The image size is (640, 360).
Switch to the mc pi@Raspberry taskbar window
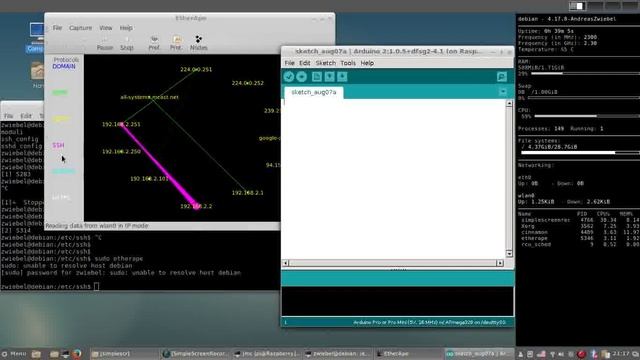pyautogui.click(x=267, y=354)
